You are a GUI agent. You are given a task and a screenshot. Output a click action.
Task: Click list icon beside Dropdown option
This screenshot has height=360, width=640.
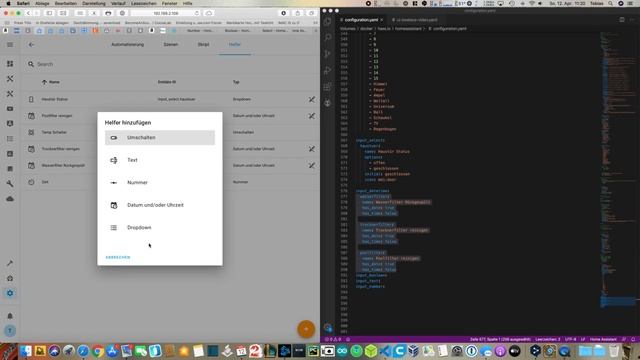pos(113,227)
